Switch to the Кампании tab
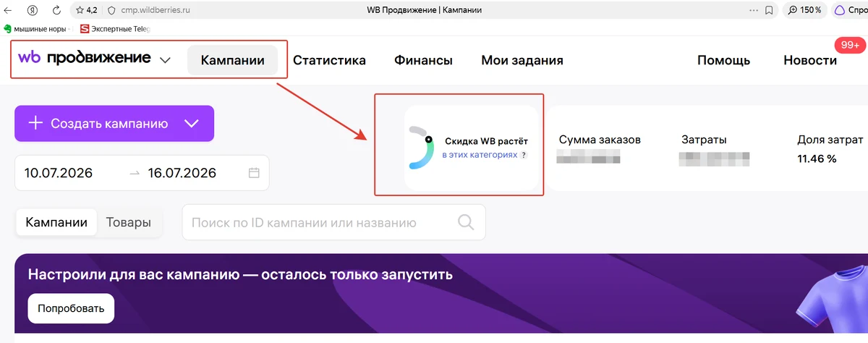 pos(56,222)
